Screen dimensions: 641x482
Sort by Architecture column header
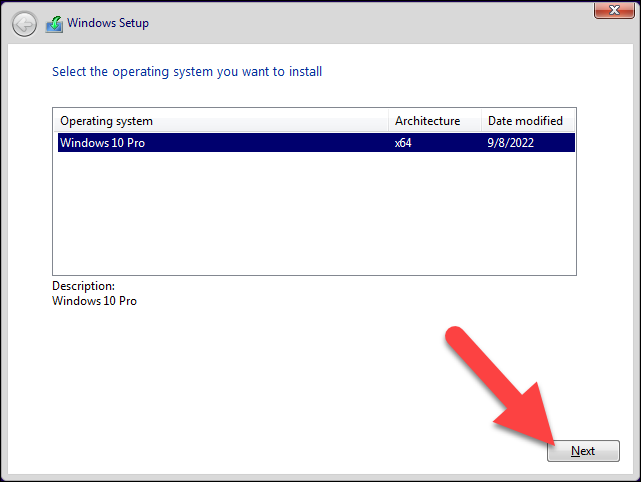click(x=435, y=121)
